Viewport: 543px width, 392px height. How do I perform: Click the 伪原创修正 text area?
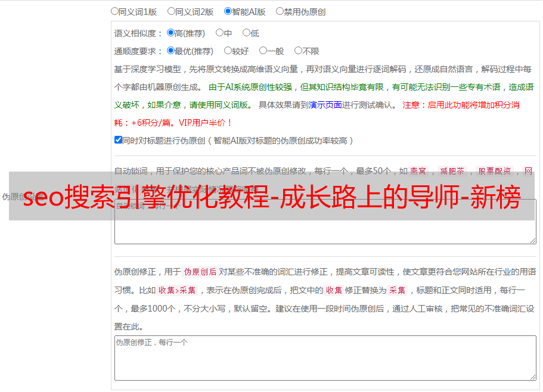point(325,358)
